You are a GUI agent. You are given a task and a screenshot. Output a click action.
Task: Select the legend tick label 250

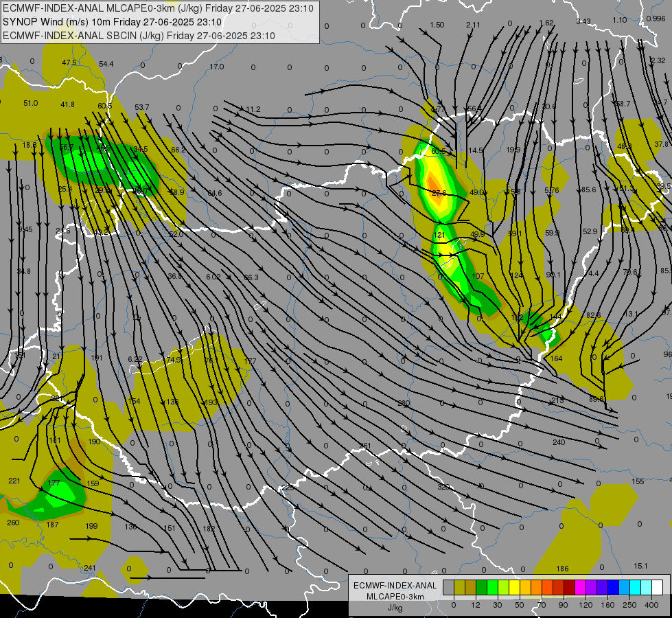[x=629, y=605]
